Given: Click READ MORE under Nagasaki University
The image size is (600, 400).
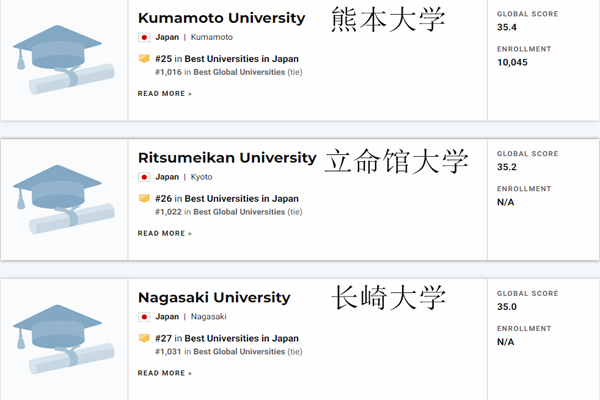Looking at the screenshot, I should pos(165,373).
